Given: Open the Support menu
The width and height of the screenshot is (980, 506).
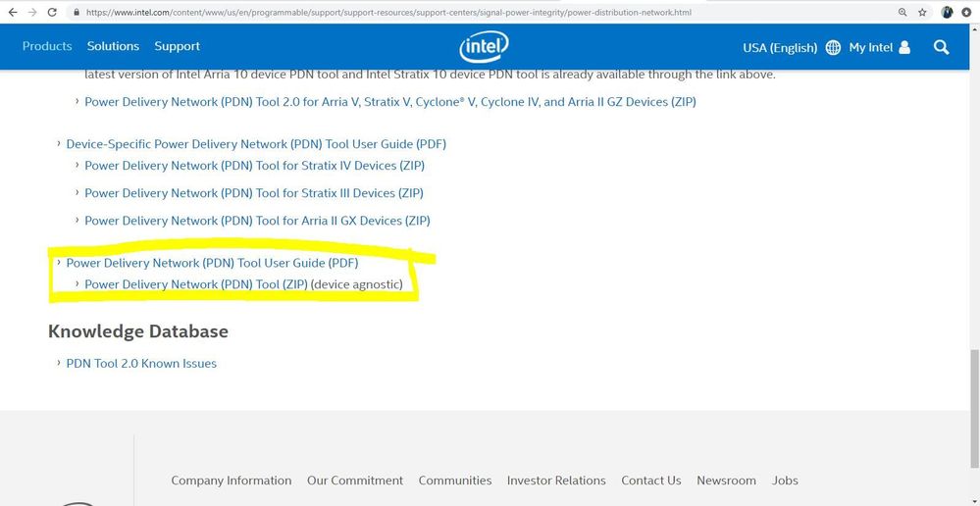Looking at the screenshot, I should tap(177, 46).
